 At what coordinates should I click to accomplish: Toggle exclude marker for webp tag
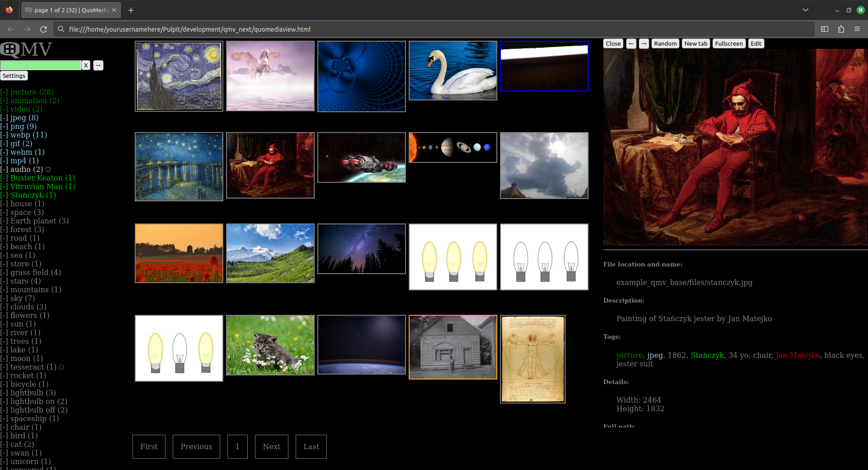4,135
